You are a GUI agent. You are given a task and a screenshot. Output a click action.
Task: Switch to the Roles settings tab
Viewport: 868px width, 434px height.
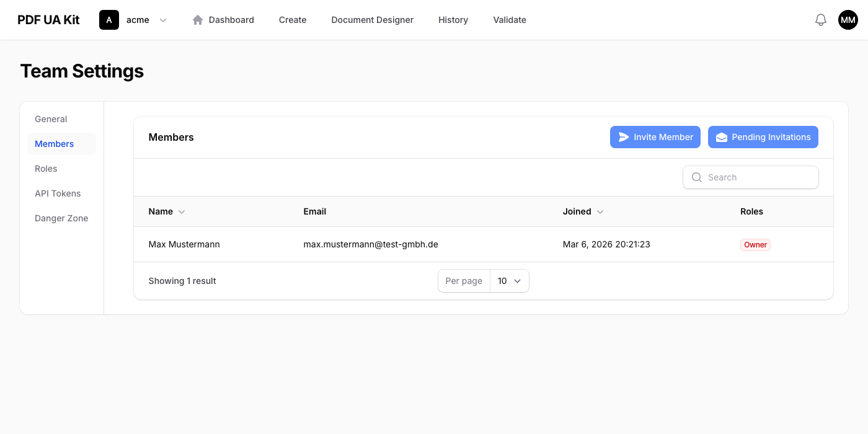pyautogui.click(x=46, y=169)
